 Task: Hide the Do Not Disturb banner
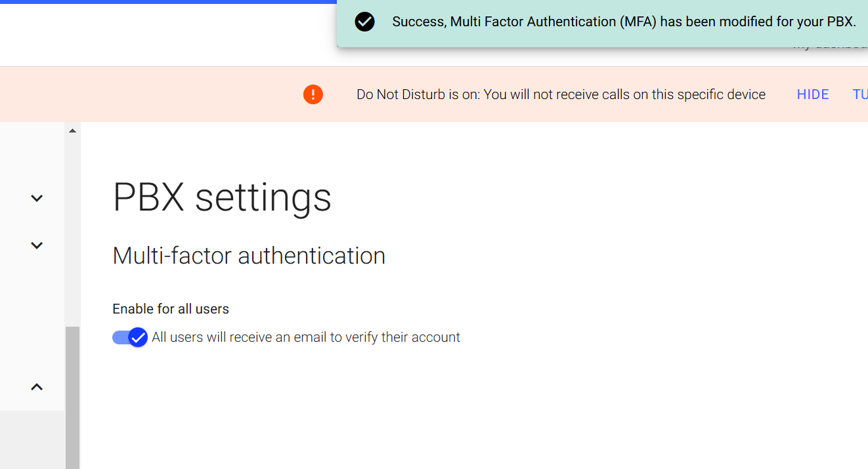813,94
